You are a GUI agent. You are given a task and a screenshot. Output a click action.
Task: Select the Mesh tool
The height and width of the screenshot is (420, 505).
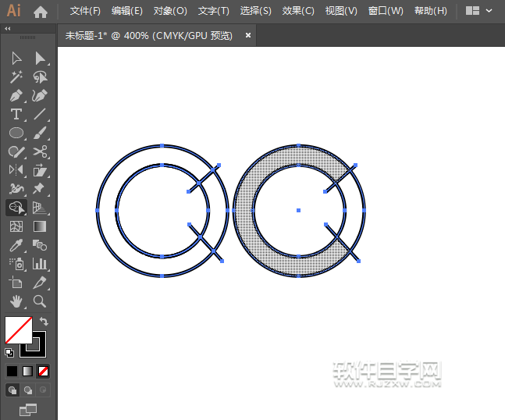(x=16, y=226)
